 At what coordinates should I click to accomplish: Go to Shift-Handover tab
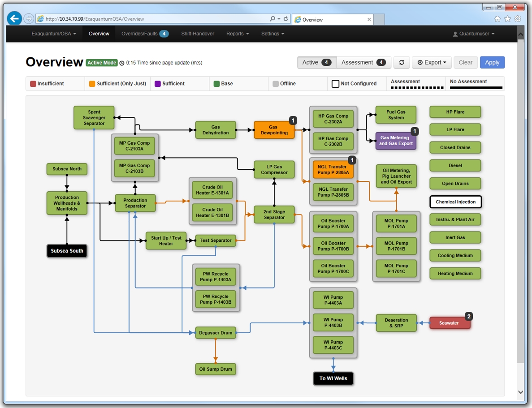tap(198, 34)
